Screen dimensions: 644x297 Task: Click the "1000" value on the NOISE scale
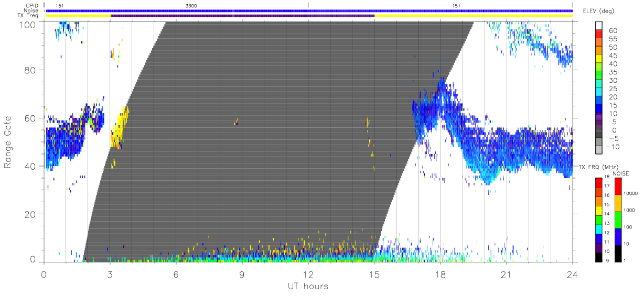(x=629, y=209)
